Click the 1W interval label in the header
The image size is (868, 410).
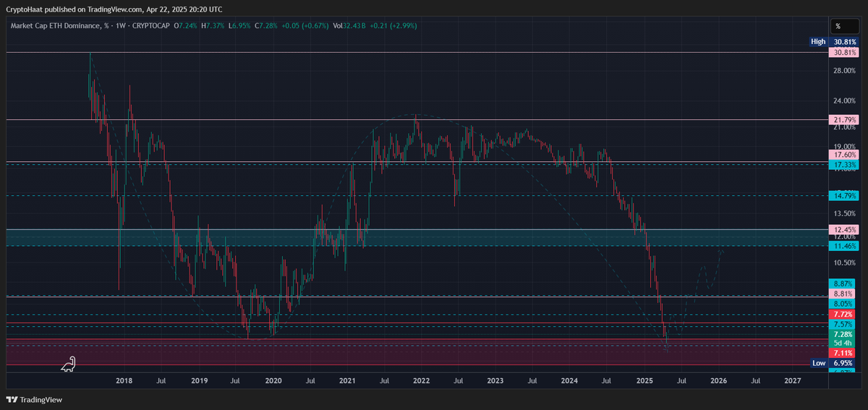pos(119,26)
